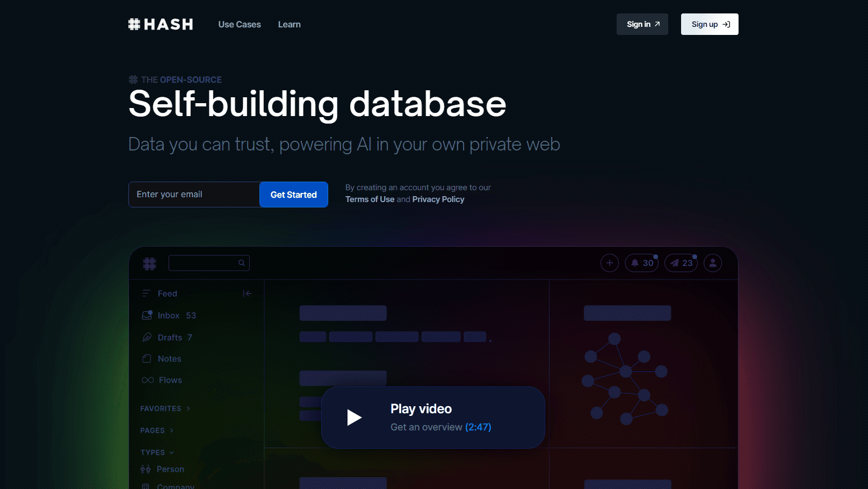The height and width of the screenshot is (489, 868).
Task: Focus the Enter your email field
Action: (194, 195)
